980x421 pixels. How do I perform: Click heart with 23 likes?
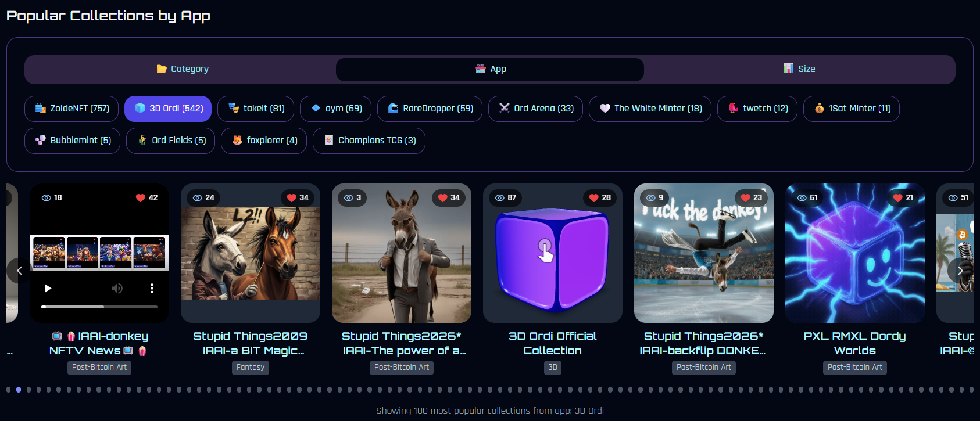pos(751,198)
